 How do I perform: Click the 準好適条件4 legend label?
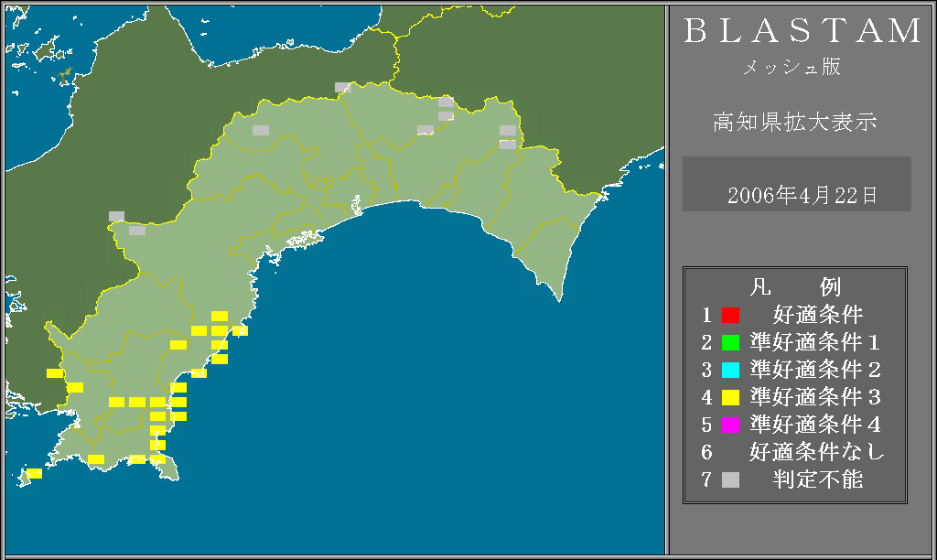tap(815, 425)
